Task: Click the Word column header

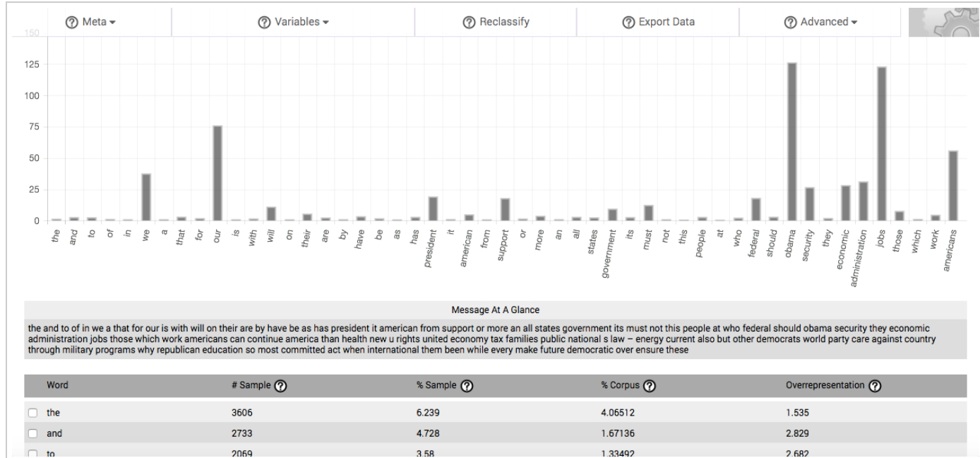Action: [x=57, y=385]
